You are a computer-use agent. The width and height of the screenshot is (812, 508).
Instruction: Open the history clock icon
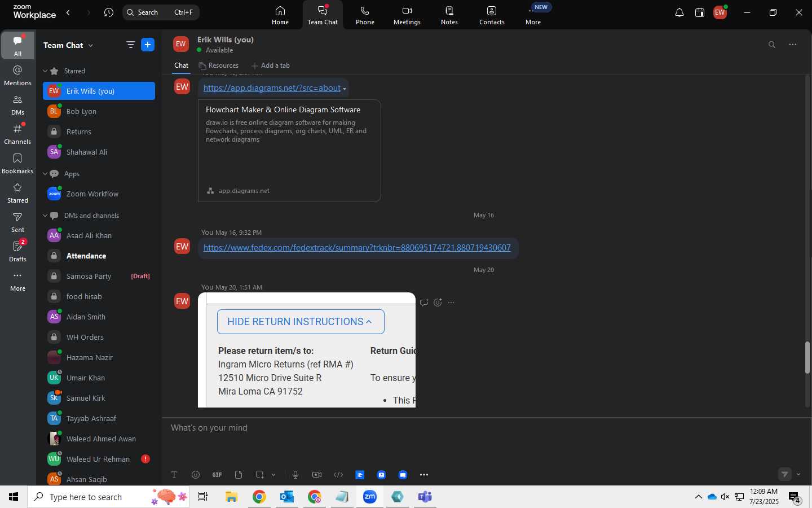coord(109,12)
